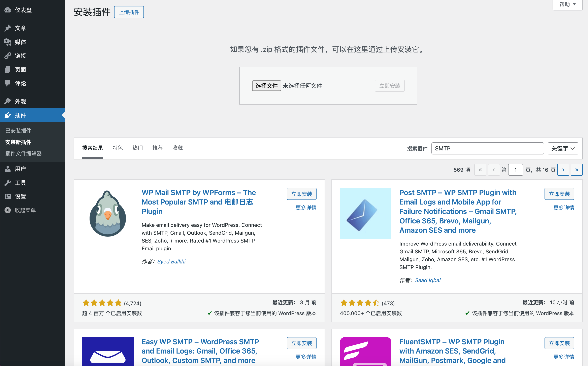Viewport: 588px width, 366px height.
Task: Jump to the last results page
Action: pyautogui.click(x=576, y=170)
